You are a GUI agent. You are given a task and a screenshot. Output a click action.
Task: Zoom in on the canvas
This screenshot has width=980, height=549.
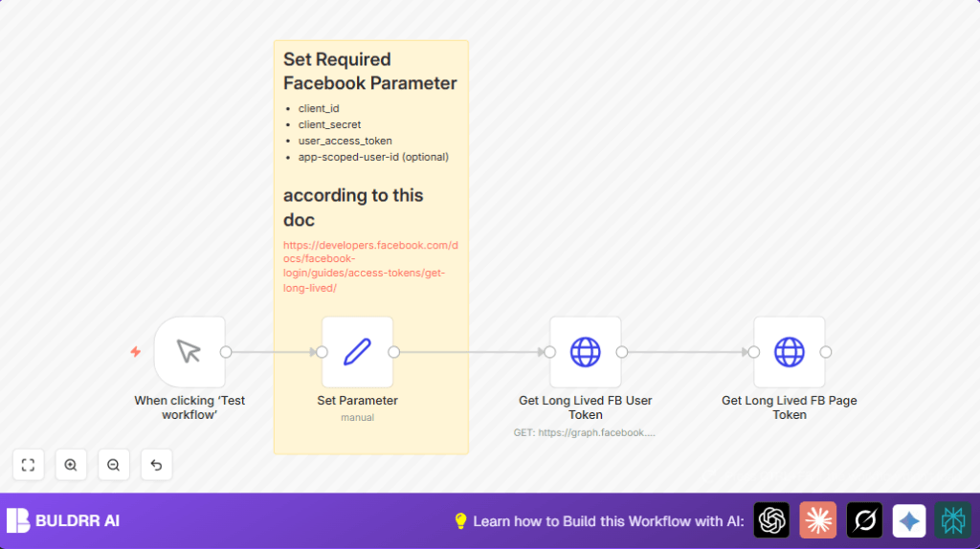click(x=71, y=465)
